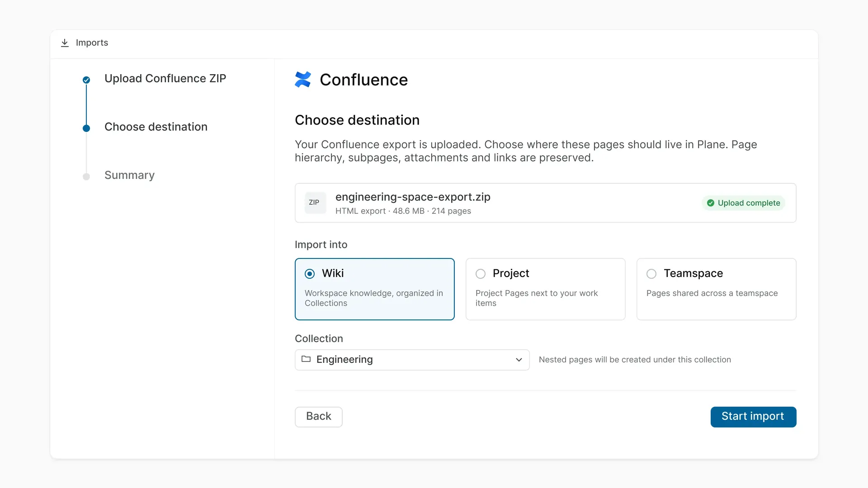Click the Start import button
868x488 pixels.
click(x=753, y=417)
